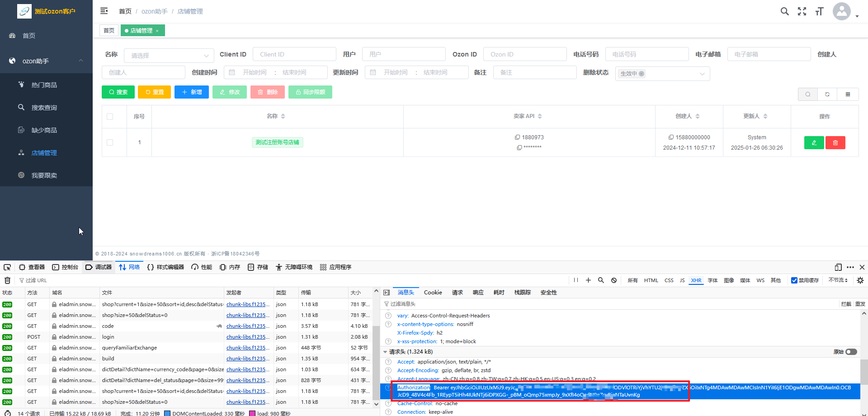
Task: Click the red delete icon in row 1
Action: coord(835,143)
